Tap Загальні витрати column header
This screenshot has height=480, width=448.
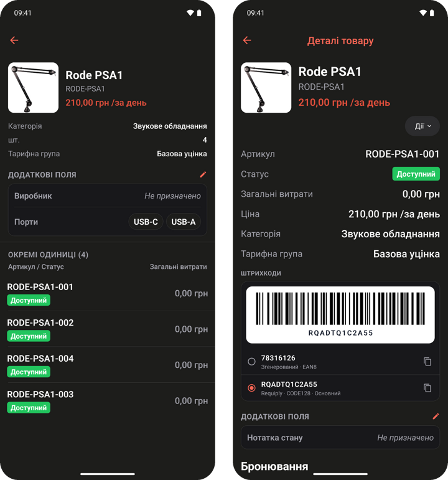(x=178, y=266)
